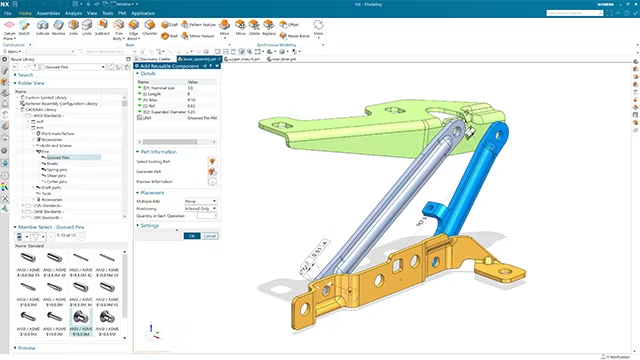This screenshot has width=640, height=360.
Task: Click the settings gear above left sidebar
Action: coord(4,59)
